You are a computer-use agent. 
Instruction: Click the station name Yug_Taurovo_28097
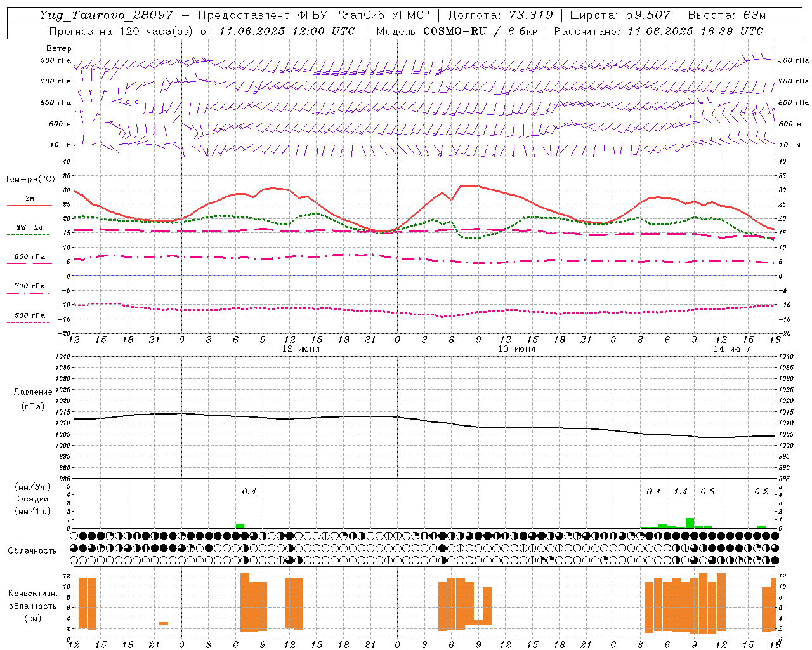pyautogui.click(x=106, y=15)
